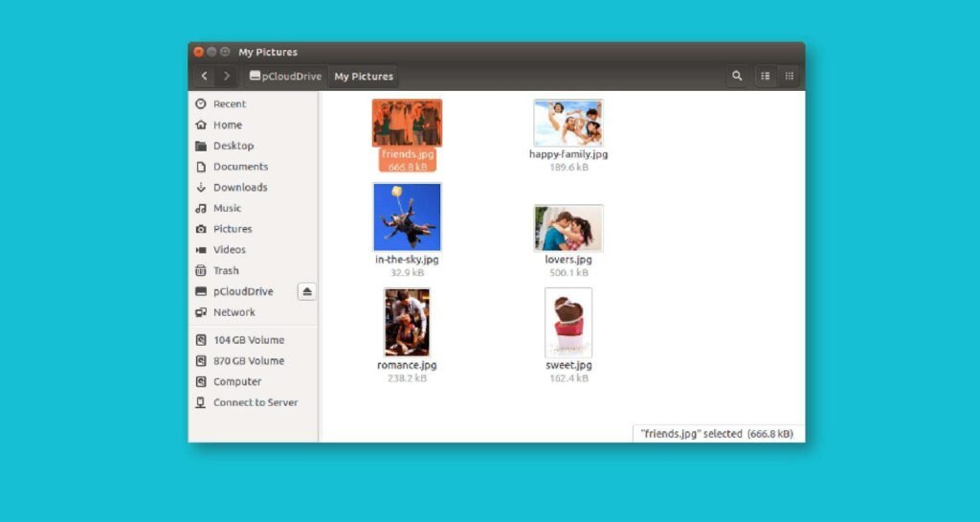
Task: Open 104 GB Volume label
Action: (249, 340)
